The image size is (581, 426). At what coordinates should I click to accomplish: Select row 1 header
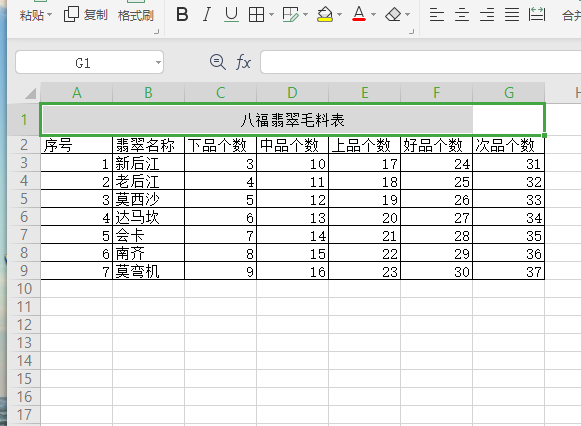(24, 119)
